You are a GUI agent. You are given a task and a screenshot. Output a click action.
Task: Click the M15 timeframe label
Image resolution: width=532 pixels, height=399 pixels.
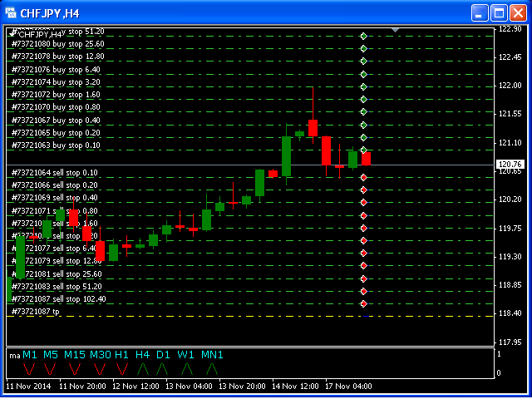pyautogui.click(x=74, y=355)
